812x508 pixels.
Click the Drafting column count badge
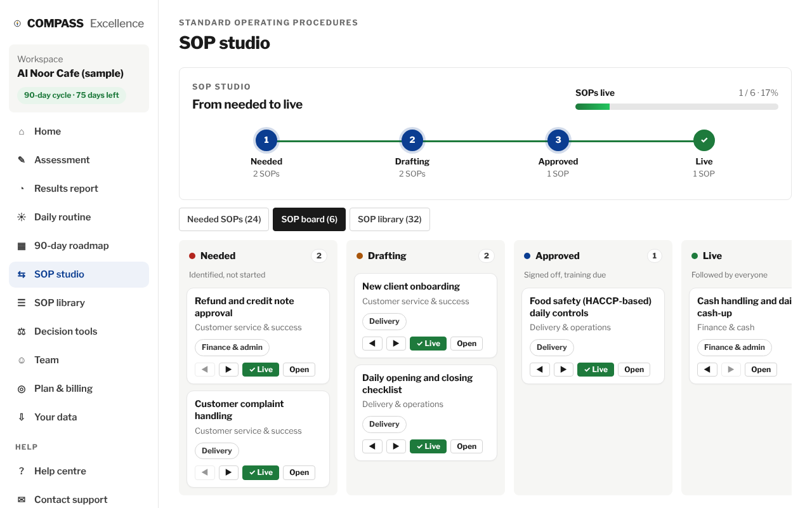coord(487,256)
